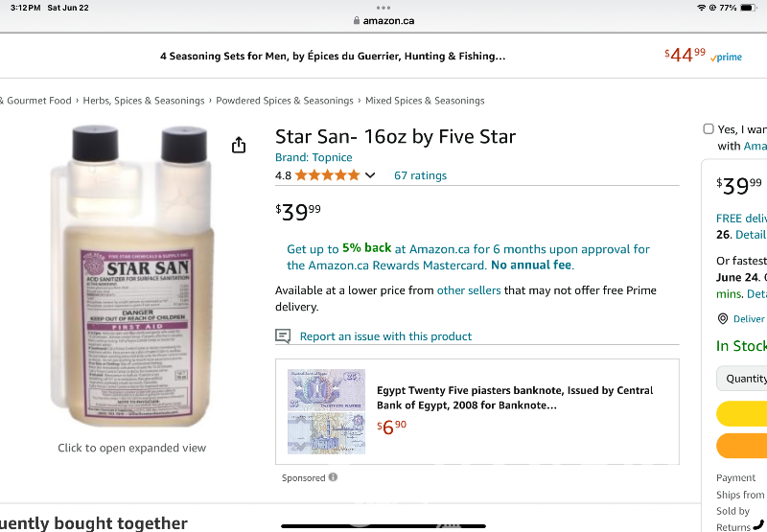The image size is (767, 532).
Task: Open the Quantity dropdown
Action: pyautogui.click(x=743, y=379)
